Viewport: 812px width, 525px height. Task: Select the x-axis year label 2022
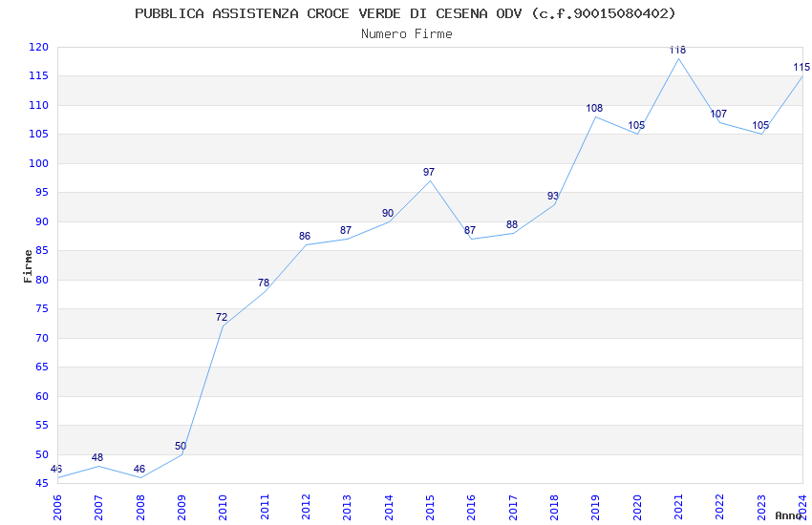pyautogui.click(x=720, y=508)
